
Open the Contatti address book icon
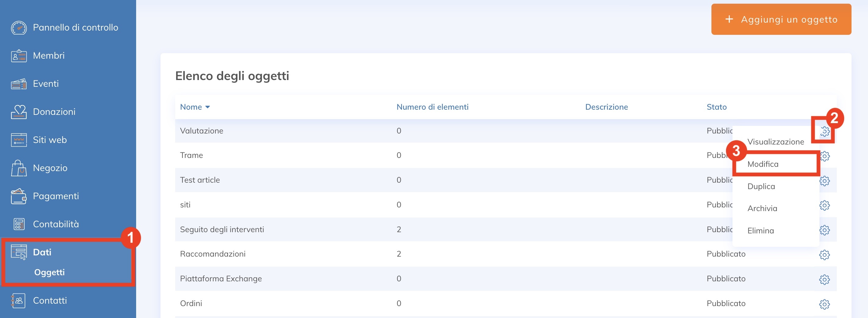(19, 301)
